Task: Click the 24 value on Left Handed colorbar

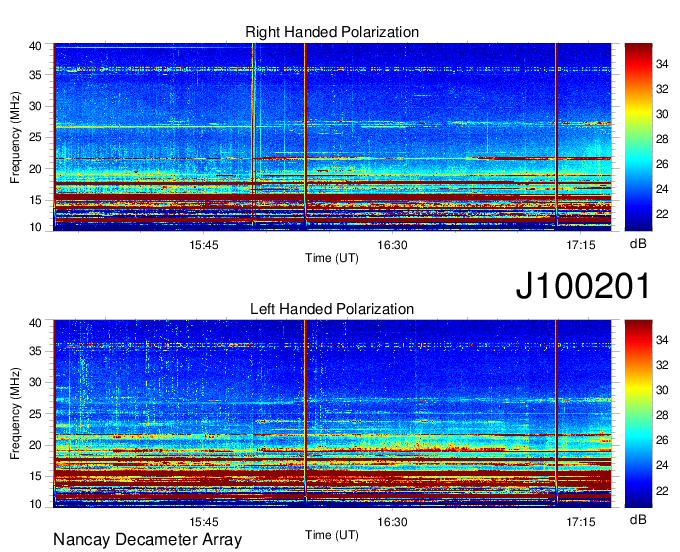Action: [x=662, y=465]
